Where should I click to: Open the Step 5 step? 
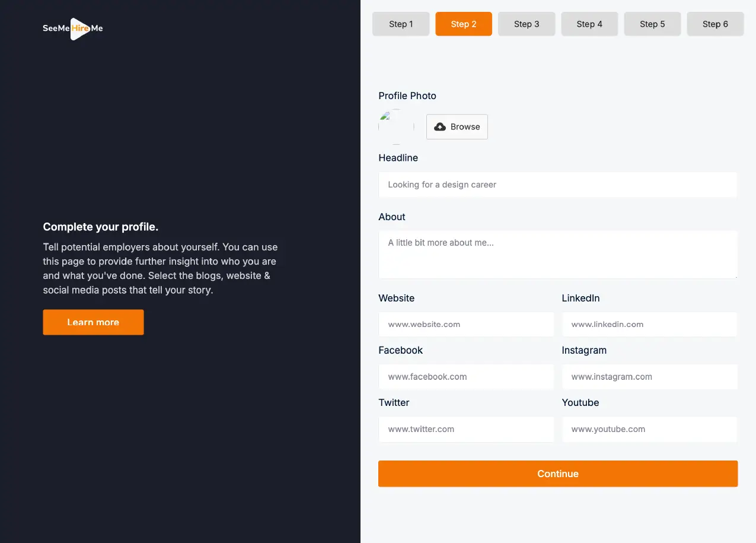click(652, 24)
